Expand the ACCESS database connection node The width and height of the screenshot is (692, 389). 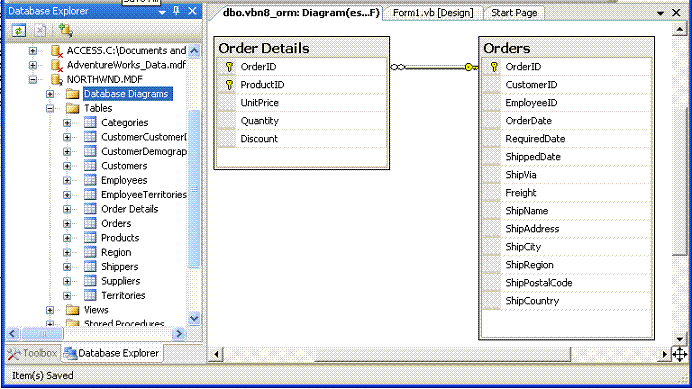point(33,51)
